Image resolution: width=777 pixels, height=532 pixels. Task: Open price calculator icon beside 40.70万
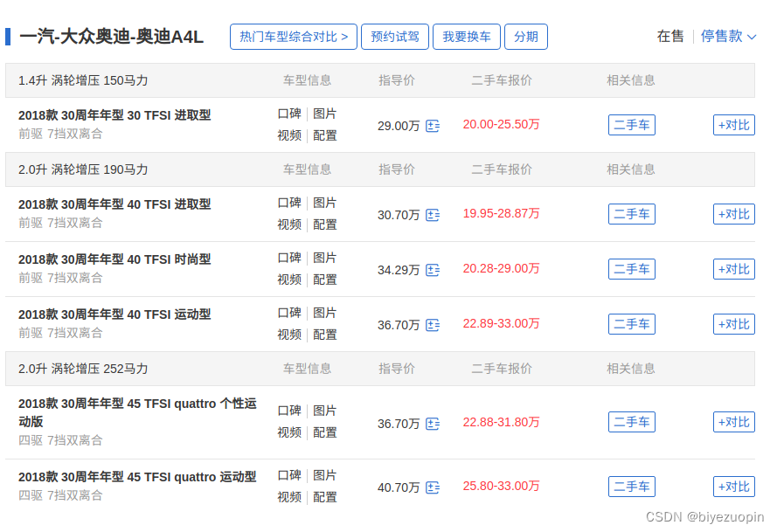point(433,487)
